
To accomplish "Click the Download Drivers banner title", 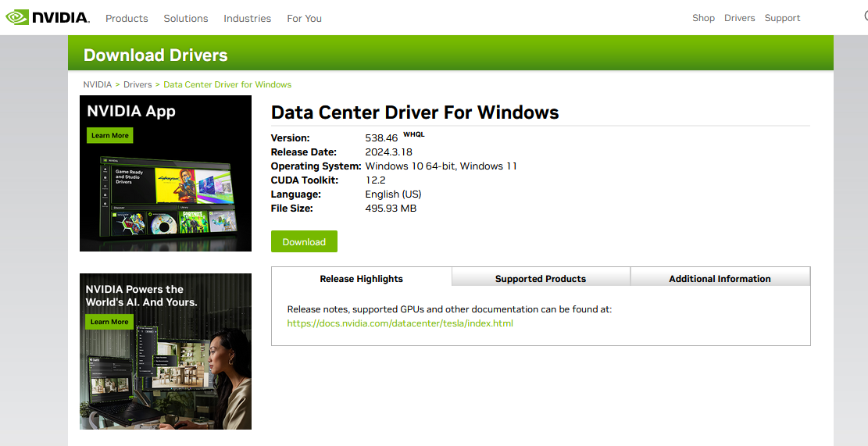I will tap(155, 55).
